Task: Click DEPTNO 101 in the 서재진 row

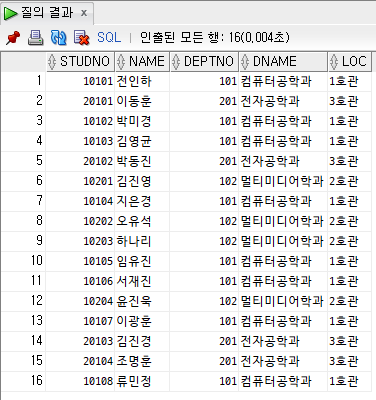Action: tap(204, 281)
